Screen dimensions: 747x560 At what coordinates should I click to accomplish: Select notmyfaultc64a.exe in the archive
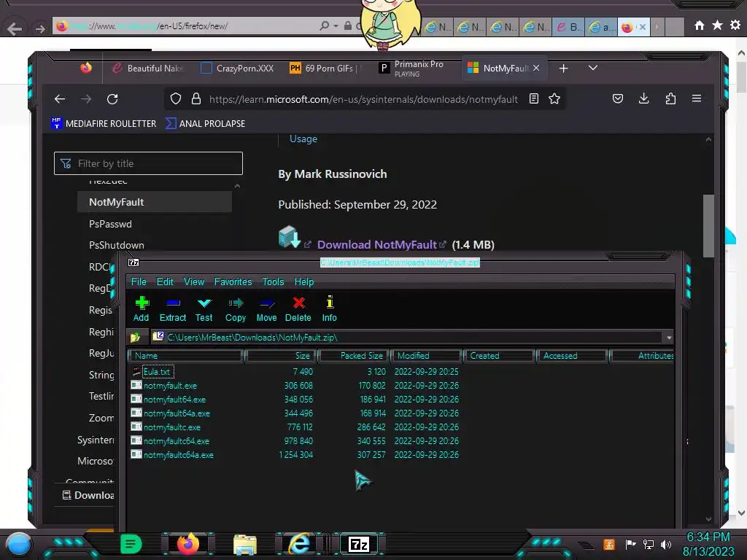179,455
